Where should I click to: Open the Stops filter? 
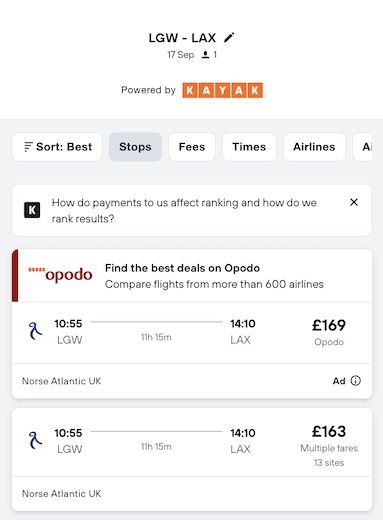click(135, 147)
